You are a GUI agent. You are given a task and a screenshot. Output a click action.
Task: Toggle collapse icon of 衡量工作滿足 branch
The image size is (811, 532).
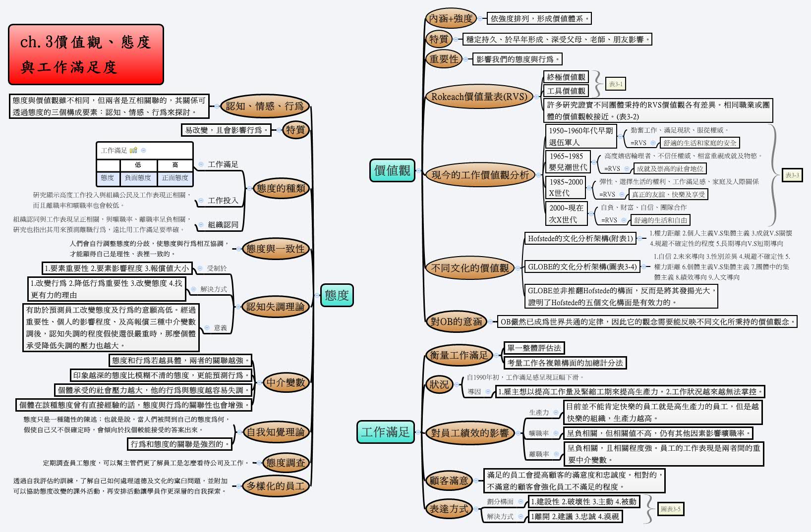496,355
